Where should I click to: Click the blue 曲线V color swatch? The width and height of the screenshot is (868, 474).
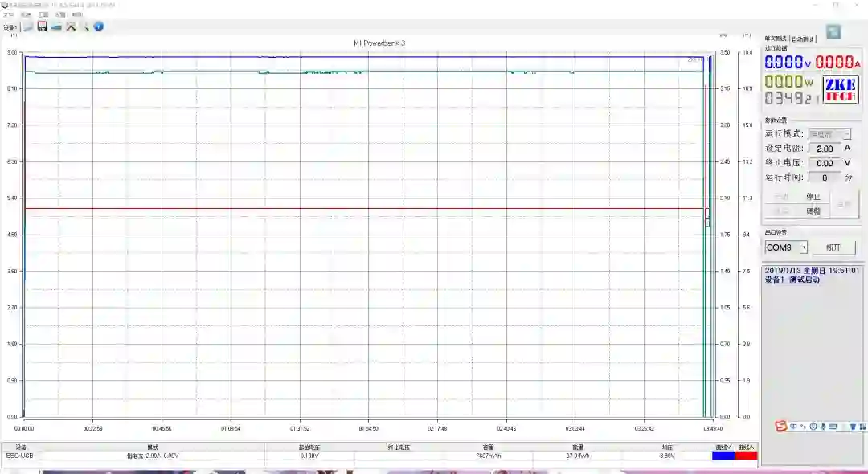[x=723, y=456]
